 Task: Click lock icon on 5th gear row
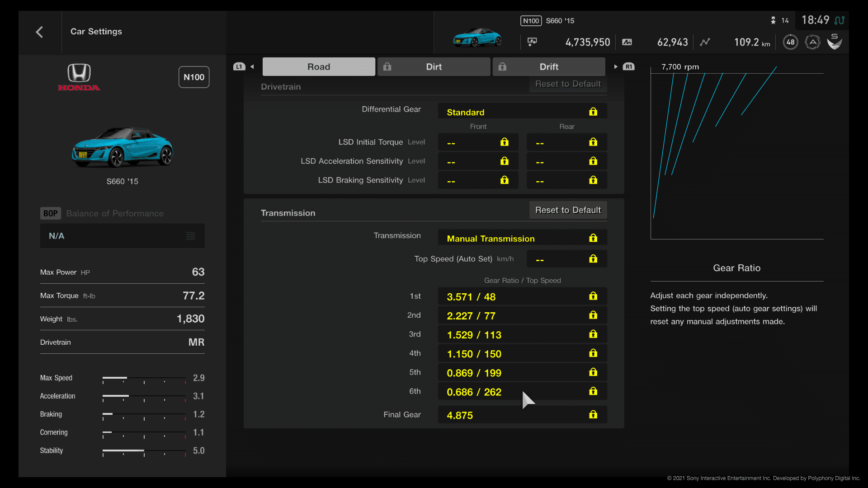[593, 372]
